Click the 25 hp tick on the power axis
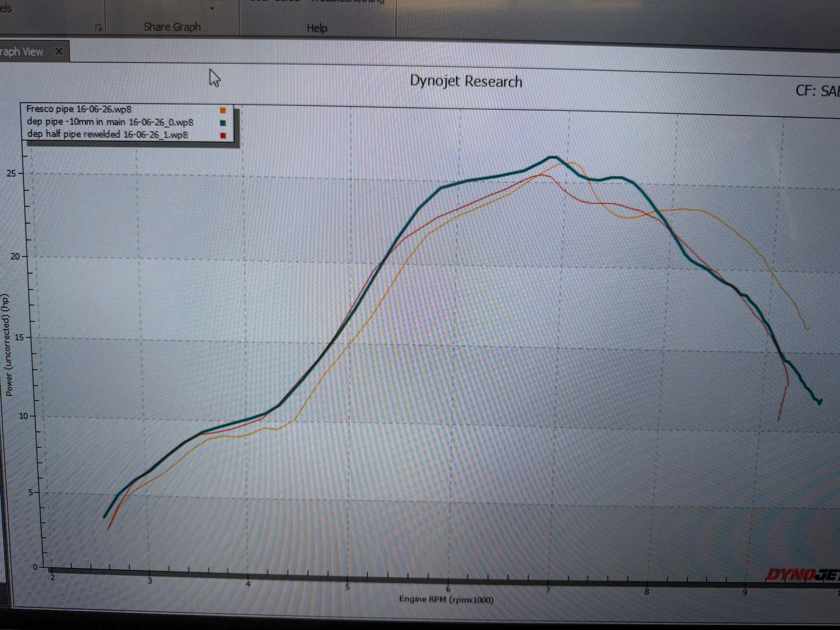The image size is (840, 630). [x=11, y=173]
